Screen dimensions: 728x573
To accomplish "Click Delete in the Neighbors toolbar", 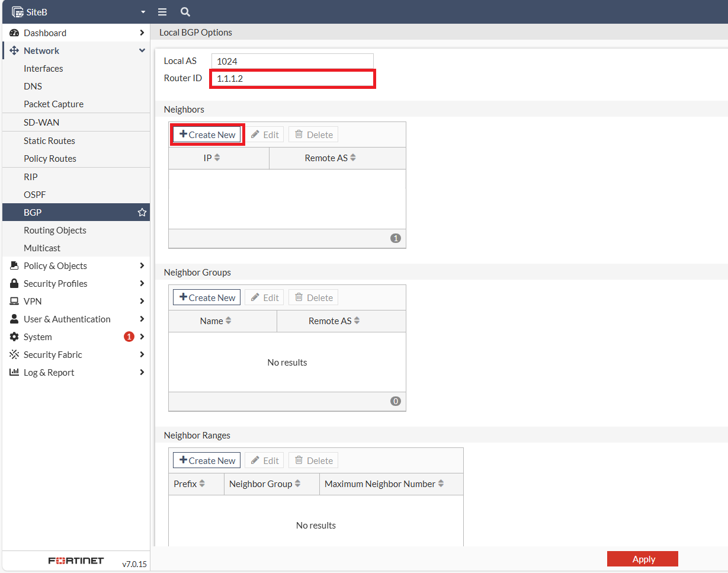I will coord(313,135).
